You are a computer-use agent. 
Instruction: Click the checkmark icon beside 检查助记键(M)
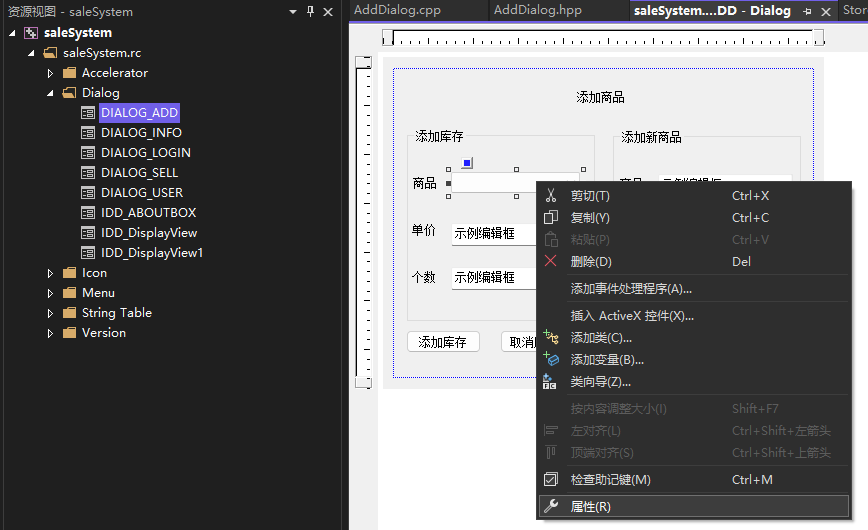pyautogui.click(x=551, y=480)
